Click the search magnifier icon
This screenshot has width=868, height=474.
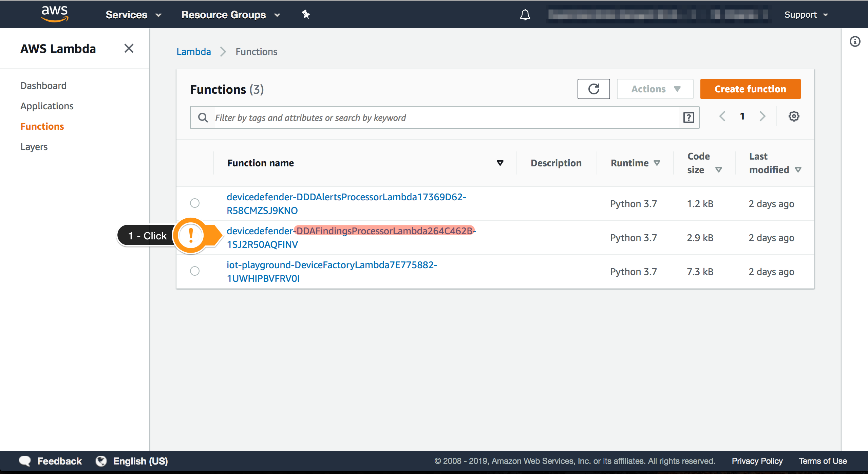pos(203,117)
